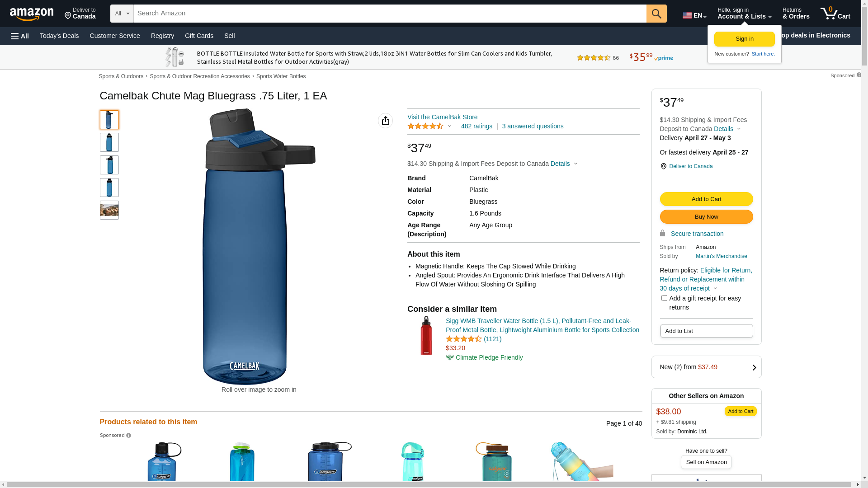Open the shopping cart icon
Screen dimensions: 868x488
pyautogui.click(x=835, y=14)
